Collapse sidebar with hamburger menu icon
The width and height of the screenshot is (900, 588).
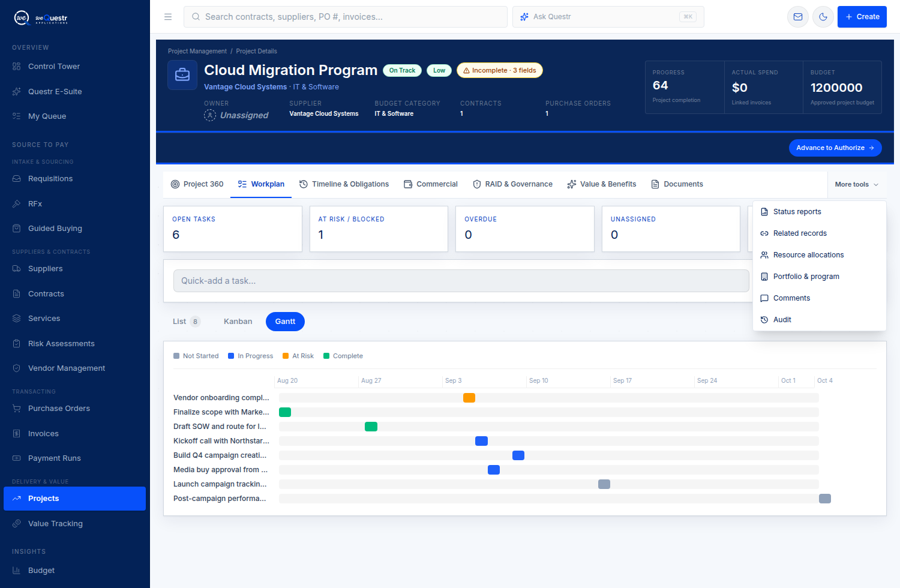coord(168,17)
